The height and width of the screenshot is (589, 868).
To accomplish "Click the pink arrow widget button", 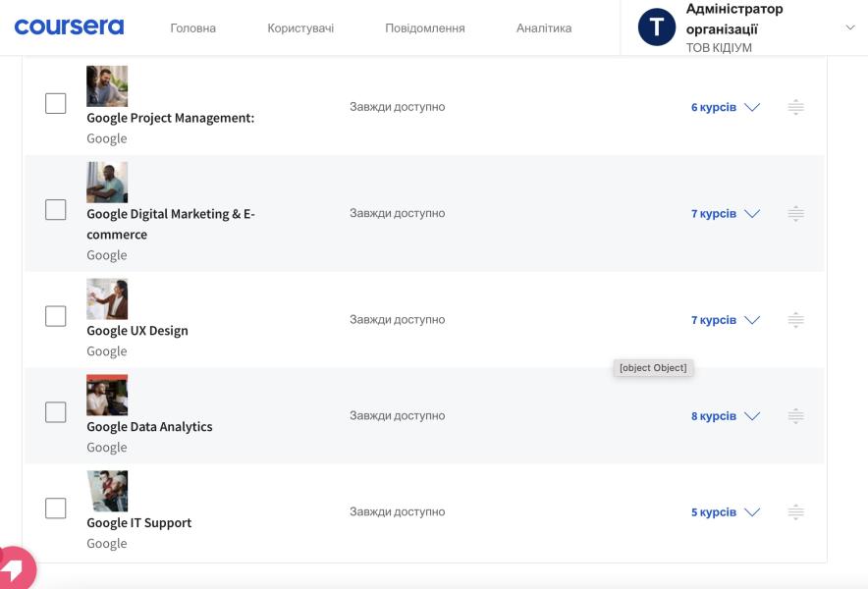I will pos(16,568).
